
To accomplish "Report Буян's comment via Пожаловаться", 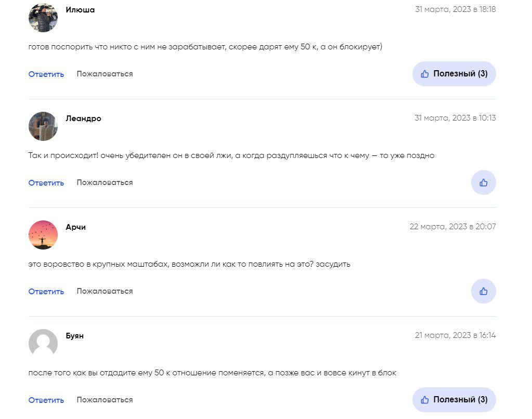I will pos(105,400).
